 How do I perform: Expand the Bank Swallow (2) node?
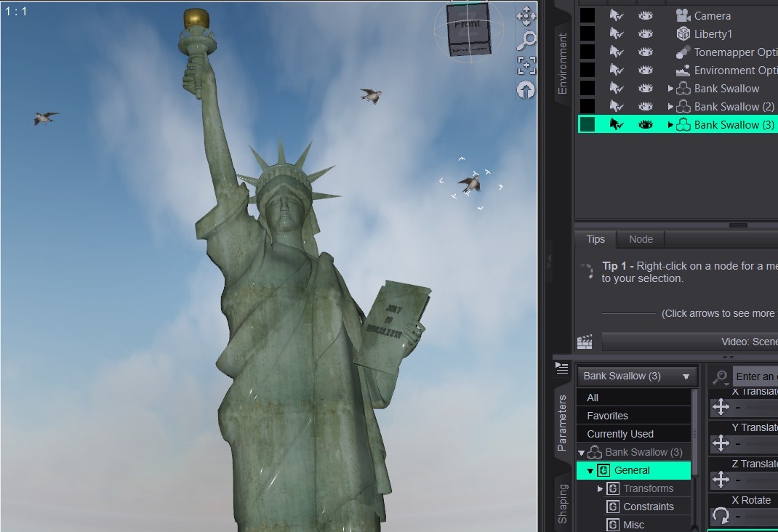[670, 107]
